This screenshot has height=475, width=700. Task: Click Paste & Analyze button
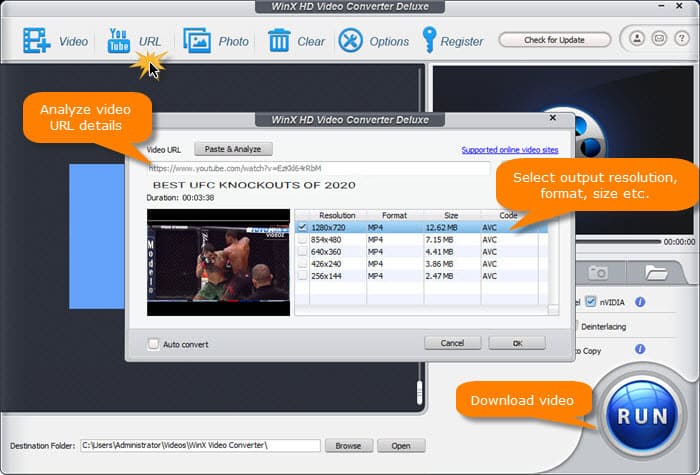233,149
